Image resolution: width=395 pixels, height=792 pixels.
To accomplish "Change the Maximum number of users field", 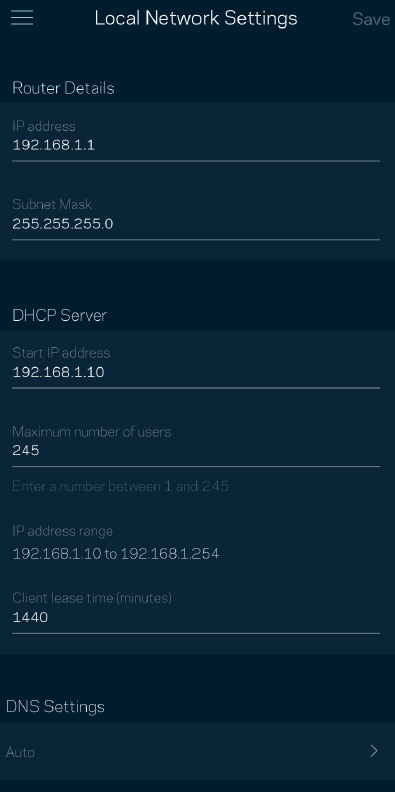I will (196, 450).
